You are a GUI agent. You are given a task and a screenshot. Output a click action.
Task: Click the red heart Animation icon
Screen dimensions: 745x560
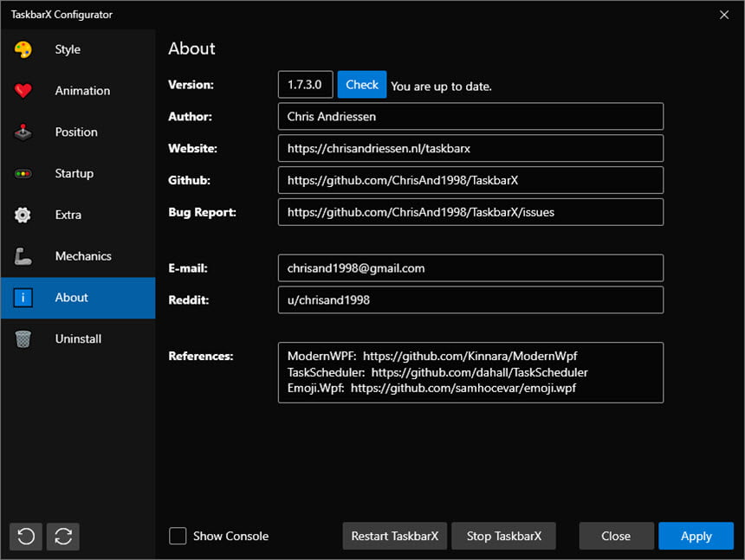(23, 91)
